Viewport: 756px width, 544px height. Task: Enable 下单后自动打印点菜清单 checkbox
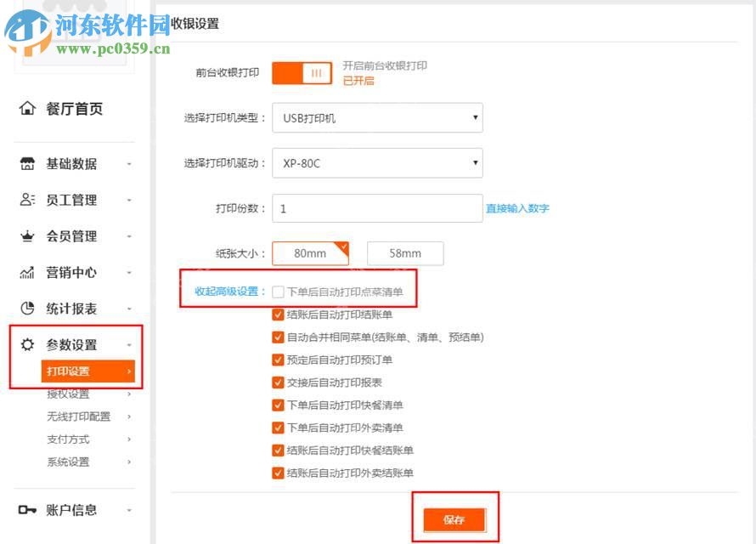(278, 291)
